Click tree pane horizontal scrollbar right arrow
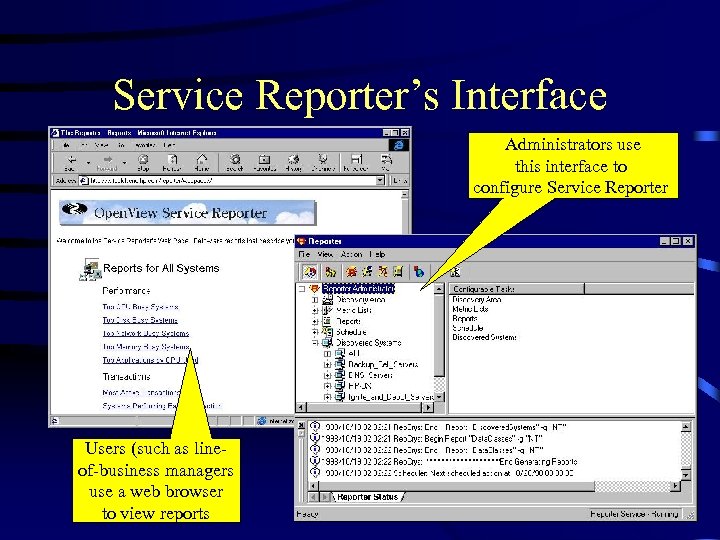This screenshot has width=720, height=540. tap(428, 407)
